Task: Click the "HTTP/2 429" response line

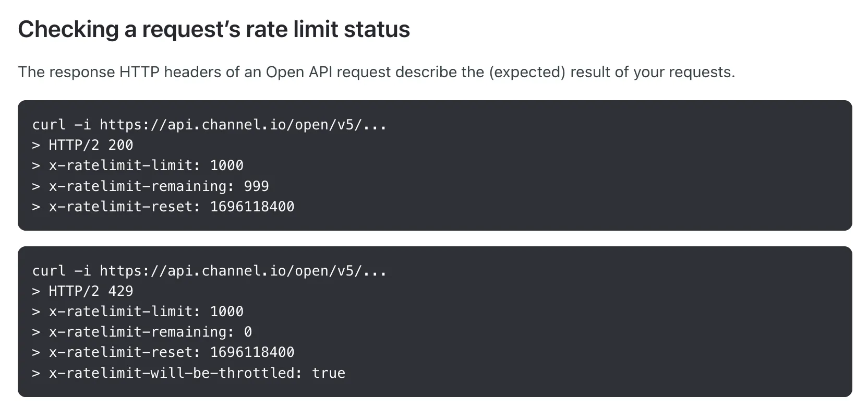Action: coord(91,291)
